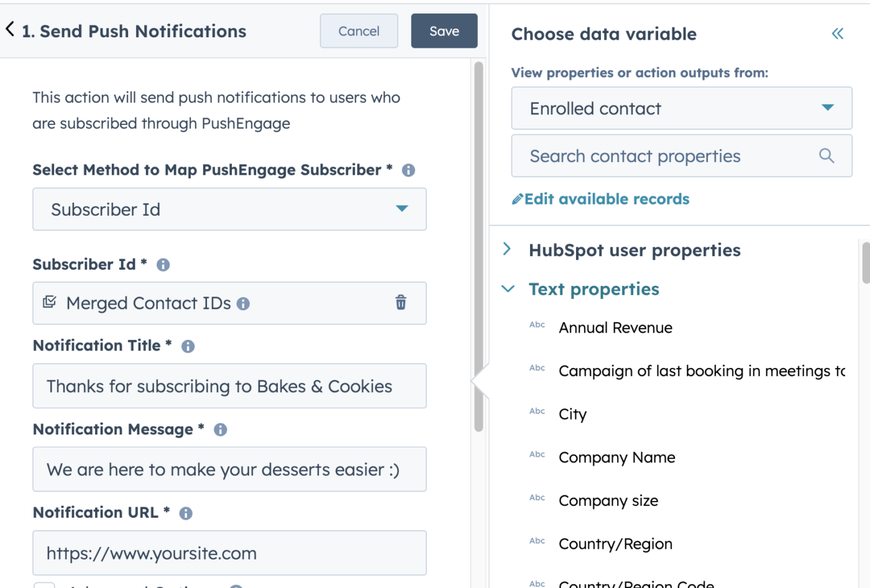Pick the Company size property
Image resolution: width=870 pixels, height=588 pixels.
coord(608,501)
